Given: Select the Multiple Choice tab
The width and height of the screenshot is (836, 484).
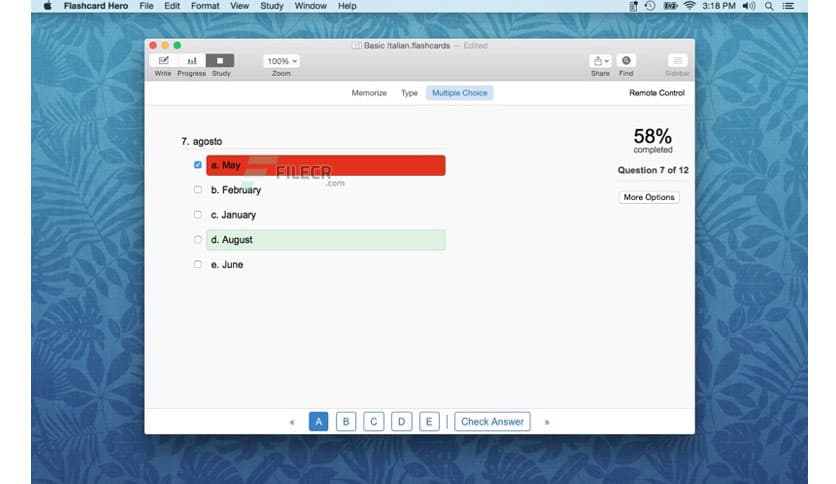Looking at the screenshot, I should [x=460, y=93].
